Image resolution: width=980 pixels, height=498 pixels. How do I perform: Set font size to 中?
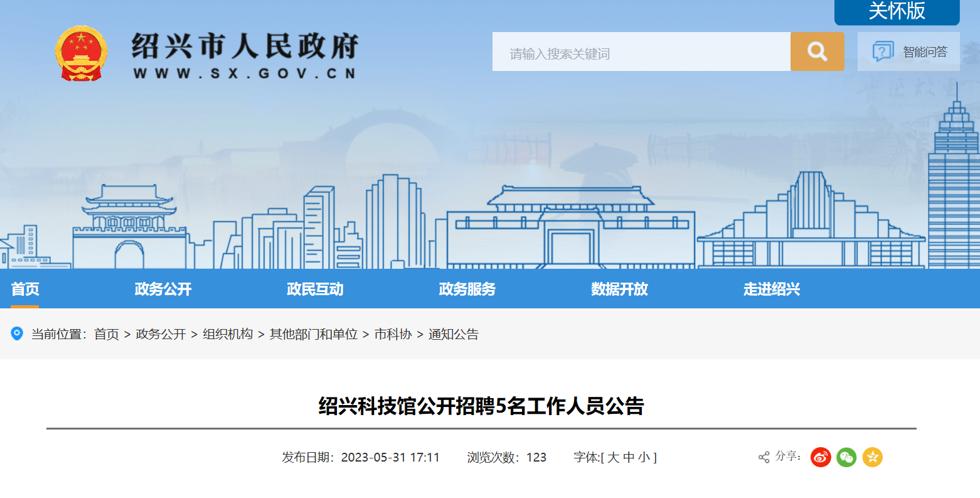tap(629, 457)
